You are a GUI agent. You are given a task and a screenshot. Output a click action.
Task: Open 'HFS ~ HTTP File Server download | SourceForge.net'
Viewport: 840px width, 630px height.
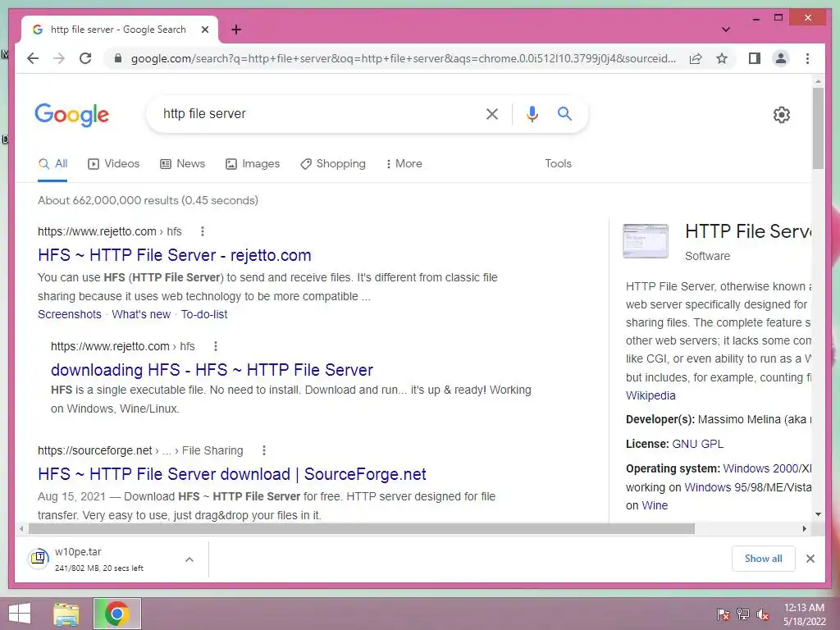(232, 474)
